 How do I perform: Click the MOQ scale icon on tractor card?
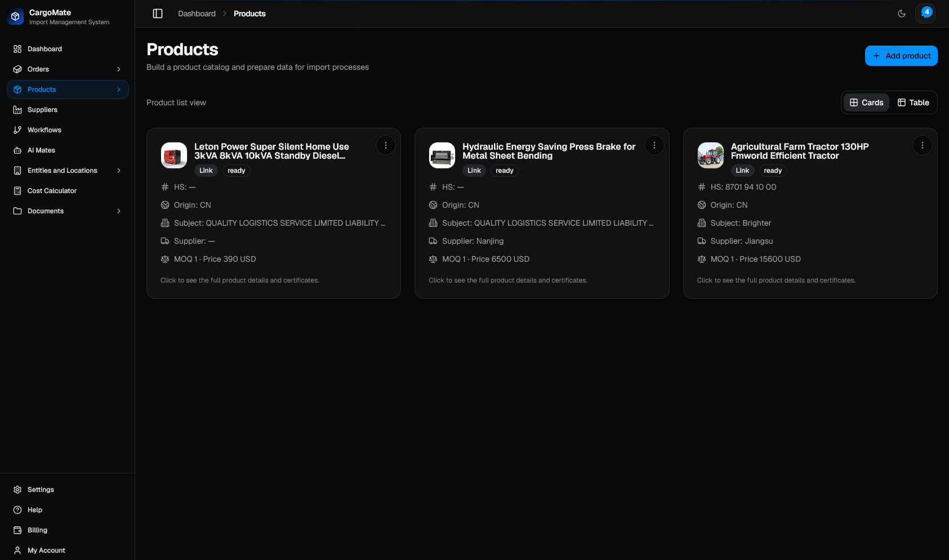click(702, 259)
